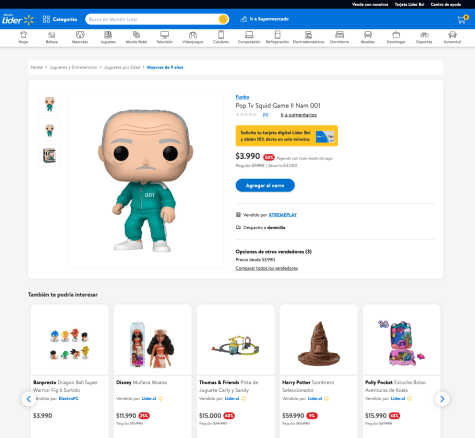Click the También te podría interesar heading
This screenshot has height=438, width=475.
click(63, 295)
